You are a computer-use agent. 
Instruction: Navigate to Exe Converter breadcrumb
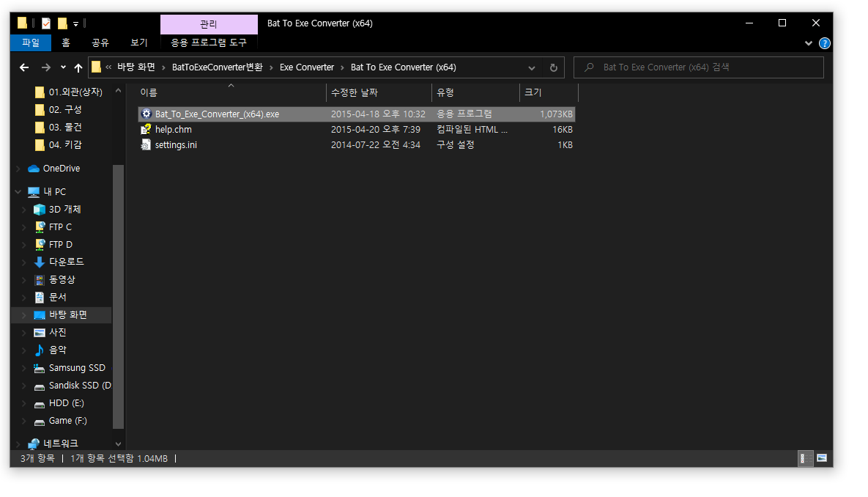[307, 67]
